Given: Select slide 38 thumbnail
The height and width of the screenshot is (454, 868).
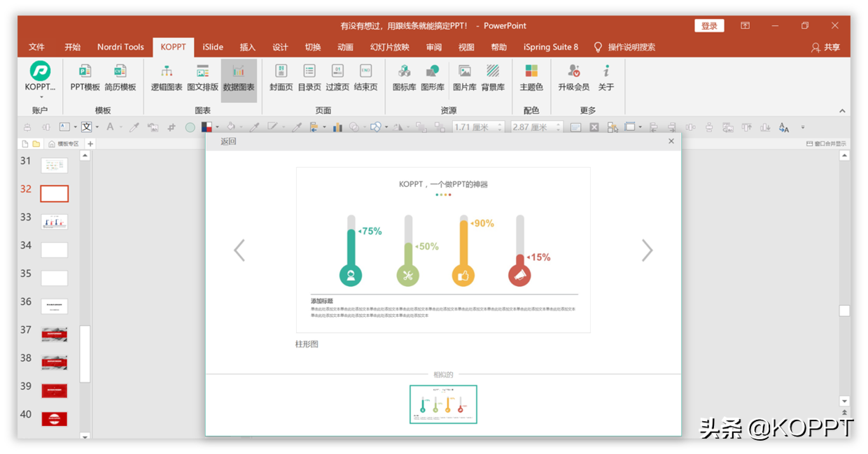Looking at the screenshot, I should pyautogui.click(x=54, y=362).
